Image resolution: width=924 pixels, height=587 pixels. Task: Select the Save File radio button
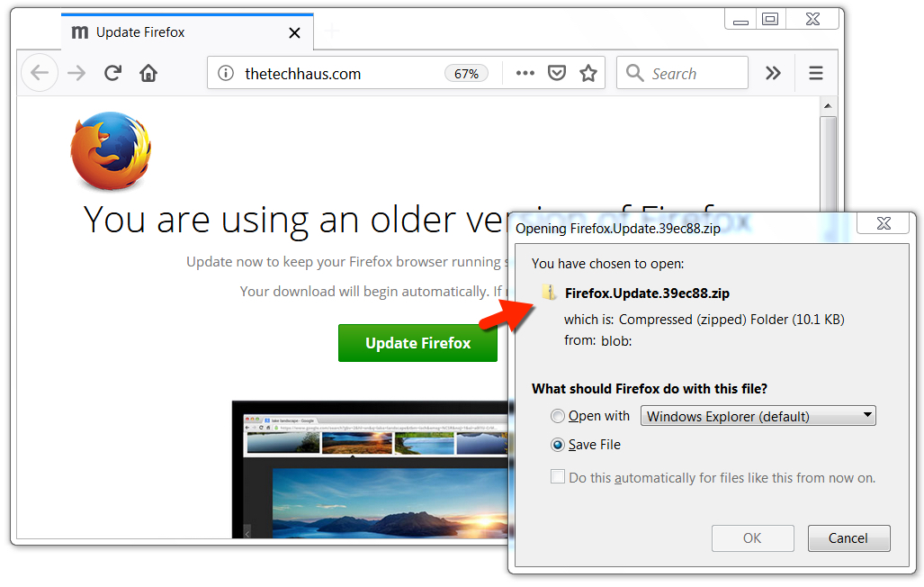pyautogui.click(x=558, y=445)
